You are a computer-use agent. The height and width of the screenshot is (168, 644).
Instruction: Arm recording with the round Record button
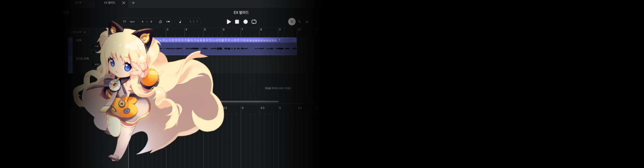[246, 22]
